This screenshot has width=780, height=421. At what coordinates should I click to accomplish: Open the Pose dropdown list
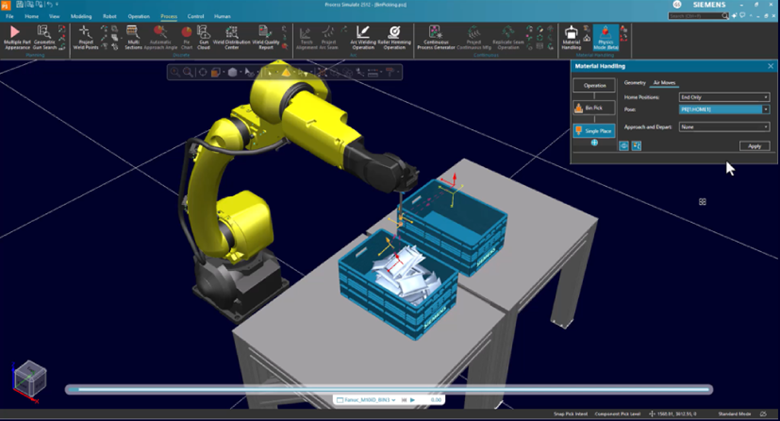coord(725,109)
